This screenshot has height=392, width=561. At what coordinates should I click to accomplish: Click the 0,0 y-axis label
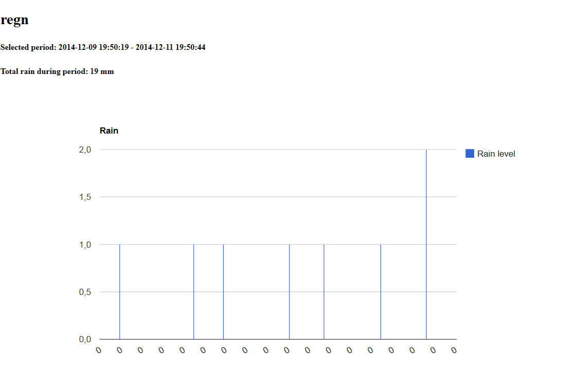tap(85, 340)
